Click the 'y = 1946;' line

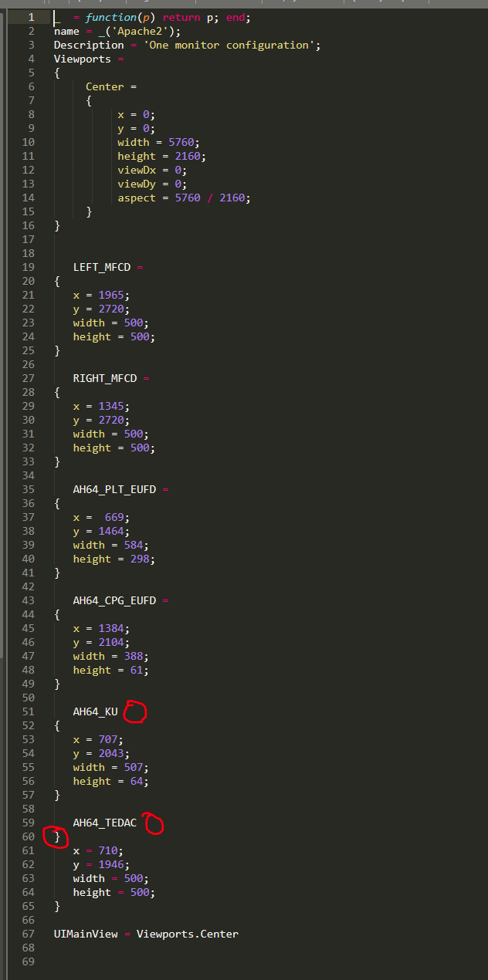pyautogui.click(x=101, y=864)
